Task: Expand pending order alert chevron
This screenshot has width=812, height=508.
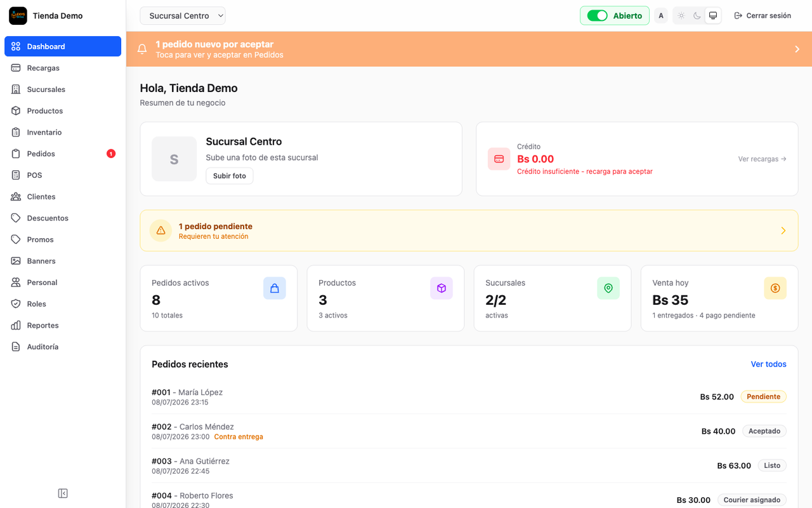Action: tap(783, 231)
